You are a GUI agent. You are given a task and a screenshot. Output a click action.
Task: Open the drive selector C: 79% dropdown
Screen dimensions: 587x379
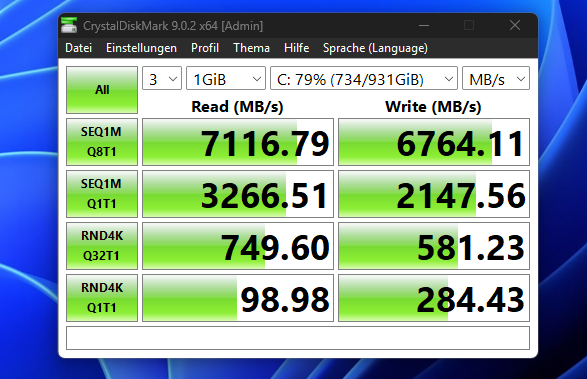pyautogui.click(x=364, y=78)
